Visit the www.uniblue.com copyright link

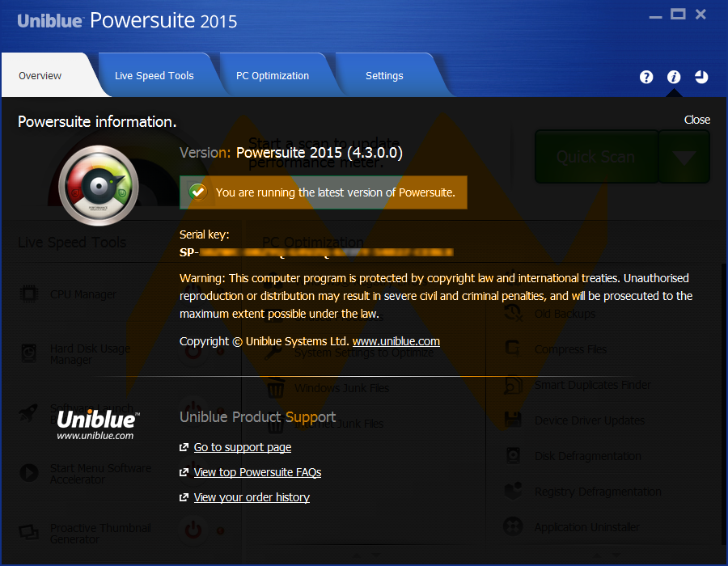[396, 341]
